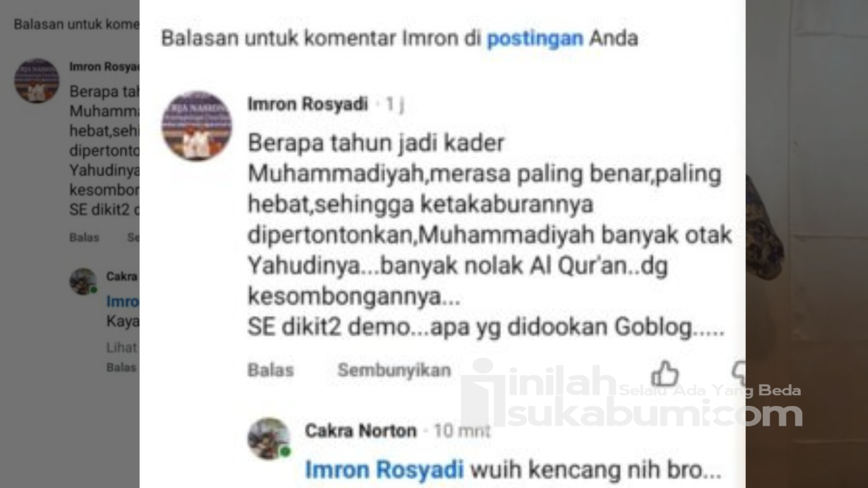Hide the comment with Sembunyikan
The width and height of the screenshot is (868, 488).
[394, 370]
